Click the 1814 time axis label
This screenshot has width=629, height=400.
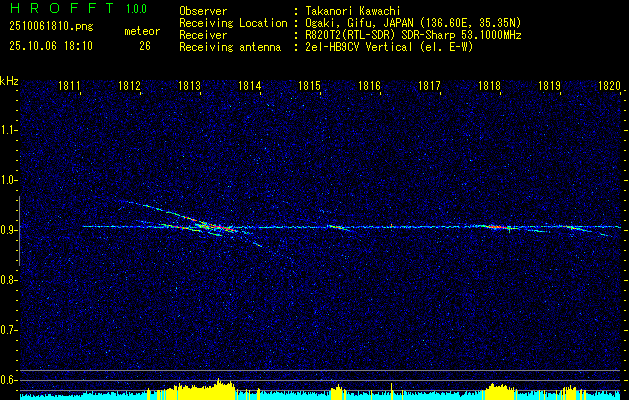tap(250, 85)
